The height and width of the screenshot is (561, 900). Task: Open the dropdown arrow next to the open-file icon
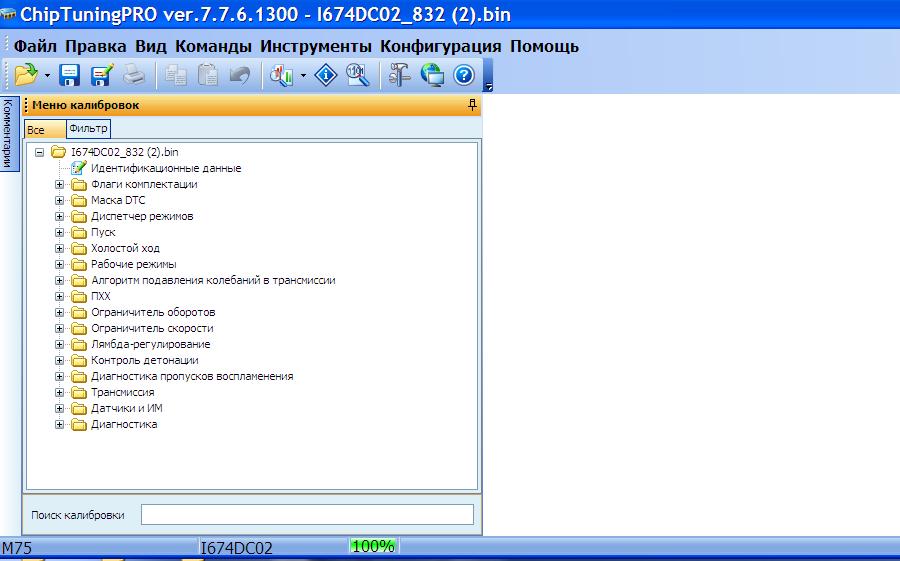tap(48, 75)
